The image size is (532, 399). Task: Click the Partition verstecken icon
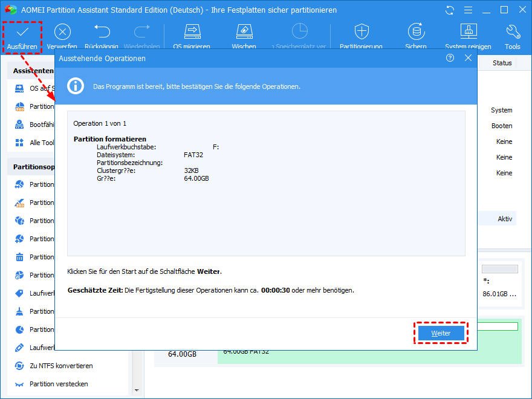click(19, 384)
